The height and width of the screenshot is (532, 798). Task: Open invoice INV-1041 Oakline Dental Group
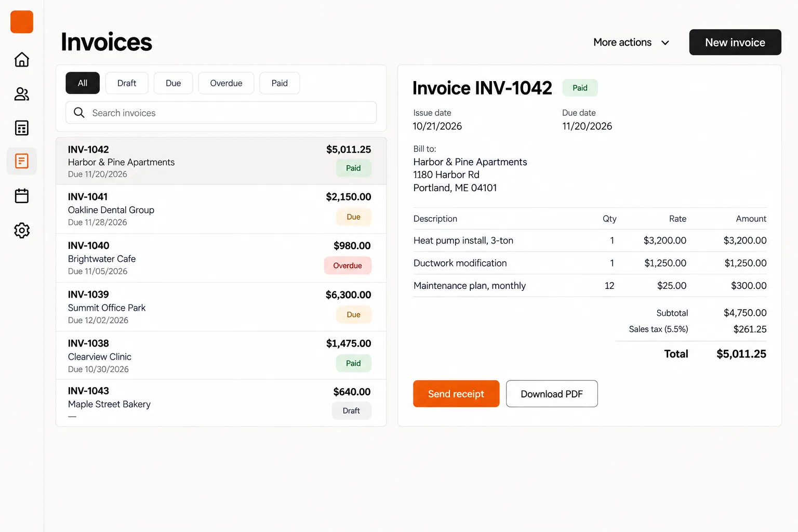[x=221, y=209]
